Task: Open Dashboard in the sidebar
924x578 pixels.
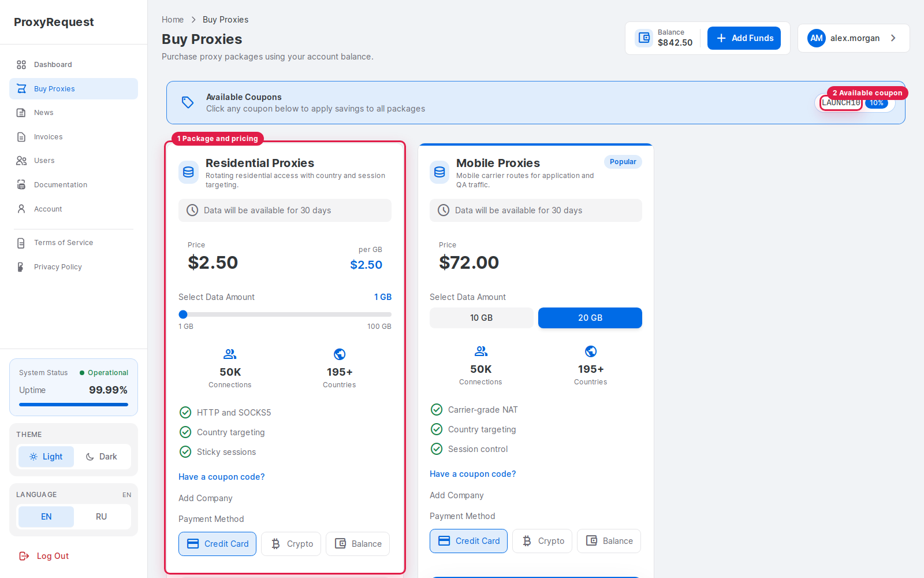Action: pos(73,65)
